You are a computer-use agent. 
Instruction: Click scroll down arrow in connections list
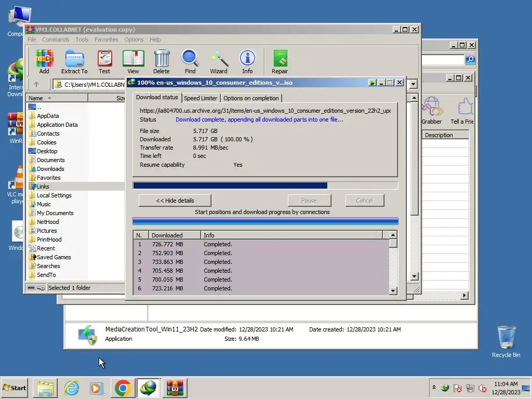393,291
